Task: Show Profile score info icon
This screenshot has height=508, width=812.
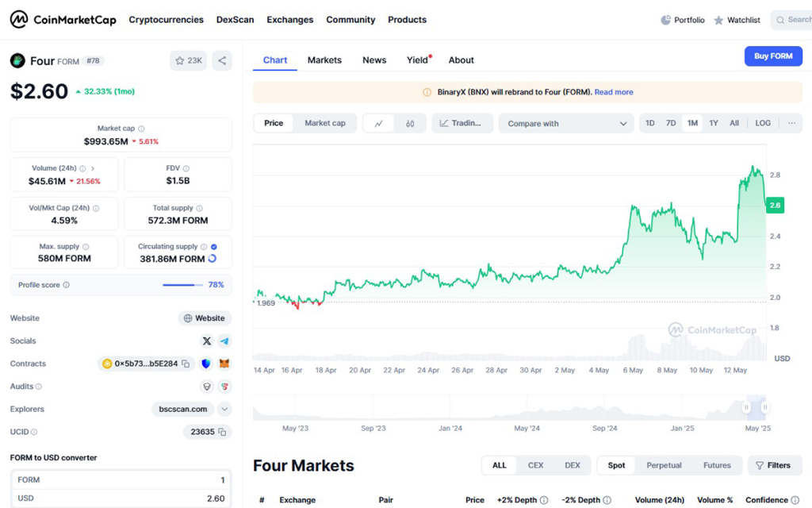Action: coord(67,285)
